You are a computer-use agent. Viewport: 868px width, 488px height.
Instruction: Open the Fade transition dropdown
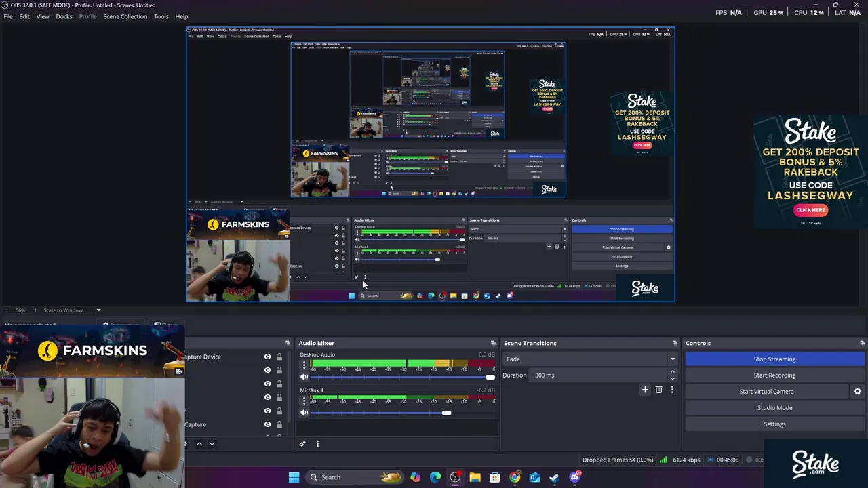[x=589, y=359]
